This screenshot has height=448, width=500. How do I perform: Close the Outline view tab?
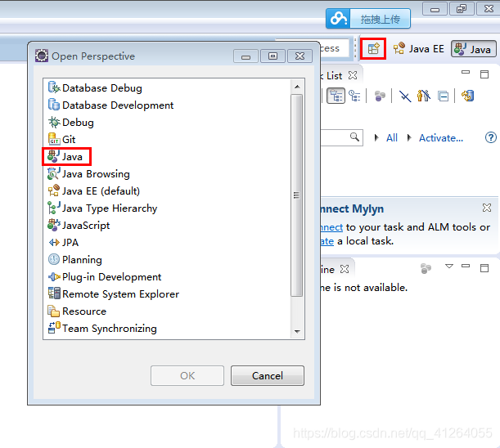[345, 269]
